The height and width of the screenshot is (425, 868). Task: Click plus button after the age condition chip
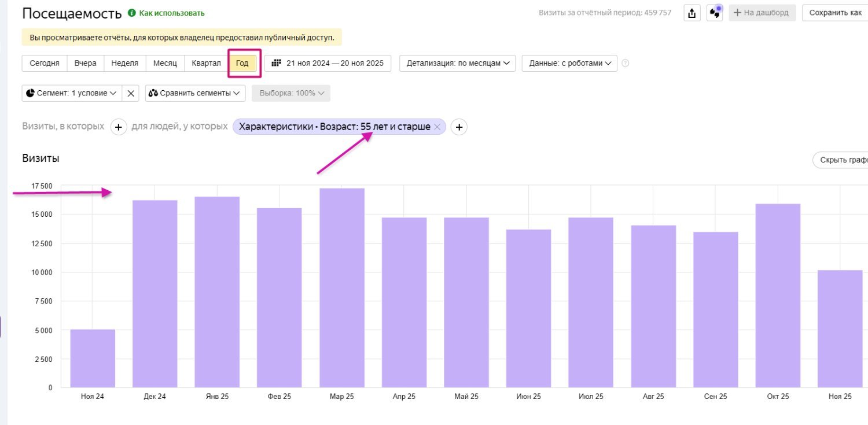coord(459,127)
